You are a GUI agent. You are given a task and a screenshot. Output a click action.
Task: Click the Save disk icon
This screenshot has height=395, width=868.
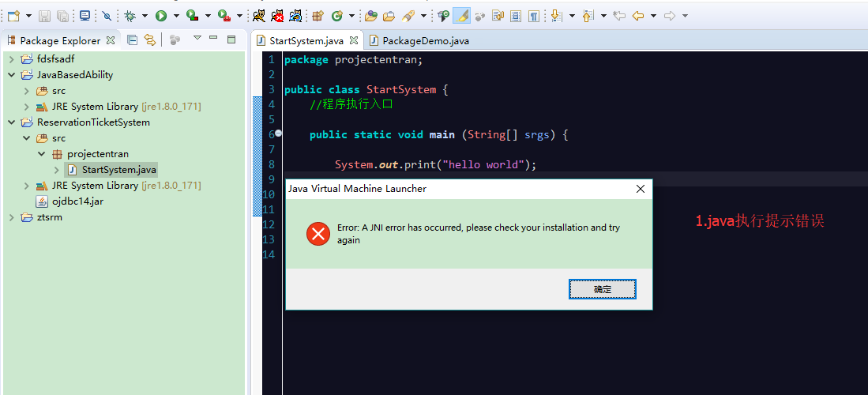pyautogui.click(x=44, y=16)
